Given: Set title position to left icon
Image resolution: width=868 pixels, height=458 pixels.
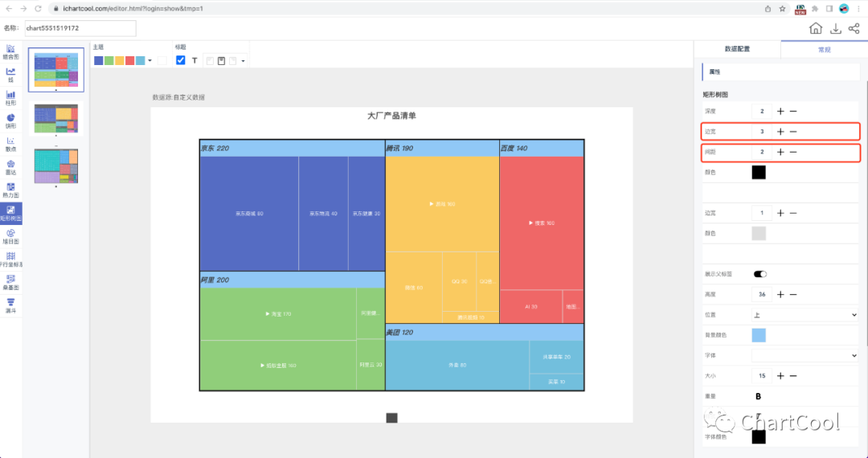Looking at the screenshot, I should 210,61.
